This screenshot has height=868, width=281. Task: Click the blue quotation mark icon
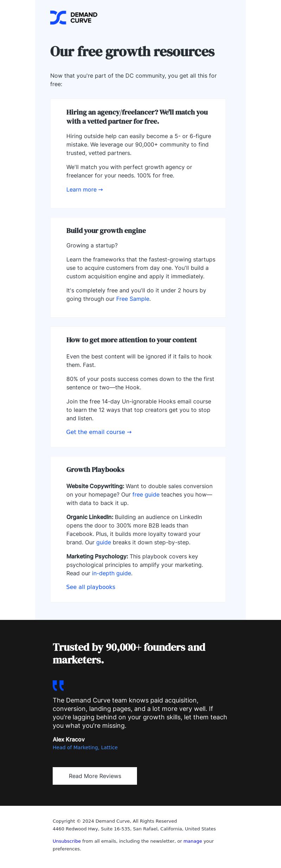pyautogui.click(x=58, y=685)
